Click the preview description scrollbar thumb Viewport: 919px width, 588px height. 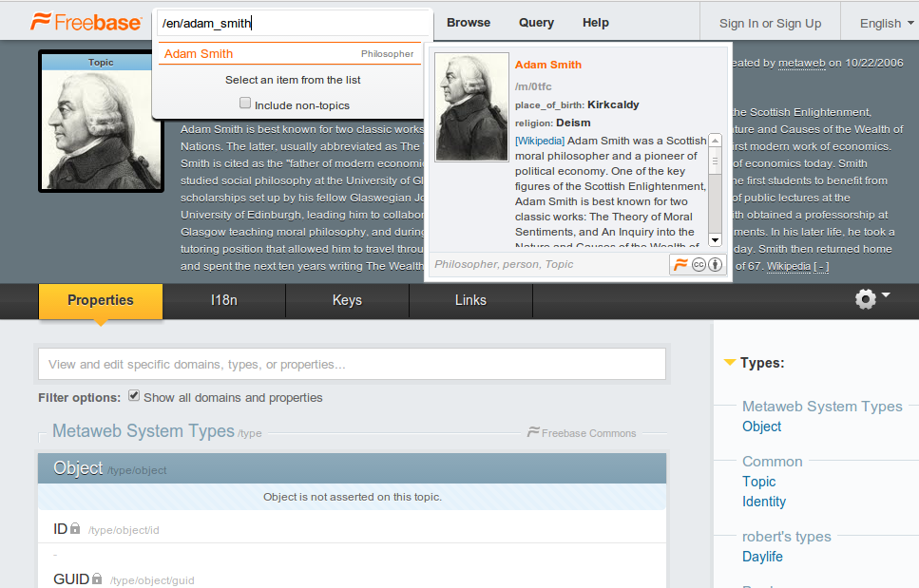[715, 161]
